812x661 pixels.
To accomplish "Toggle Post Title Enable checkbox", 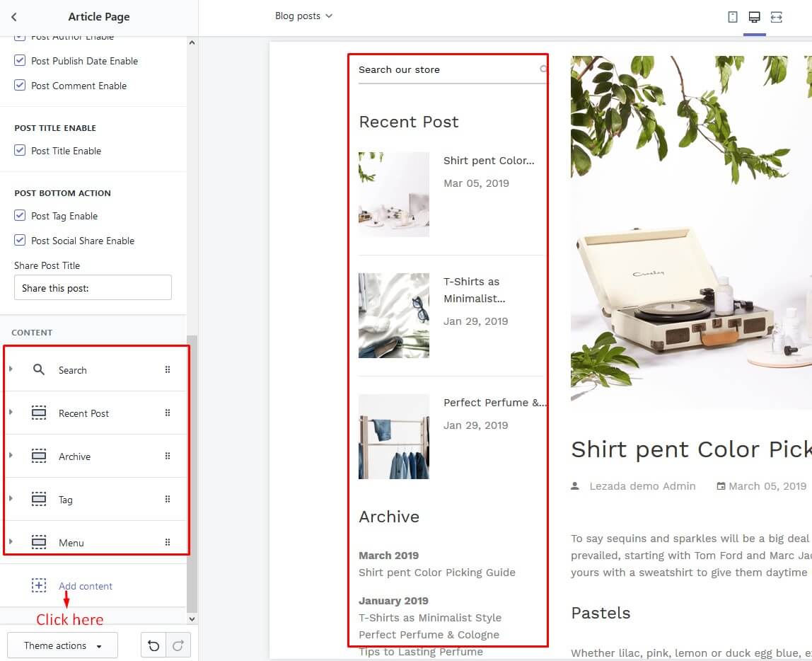I will (x=20, y=150).
